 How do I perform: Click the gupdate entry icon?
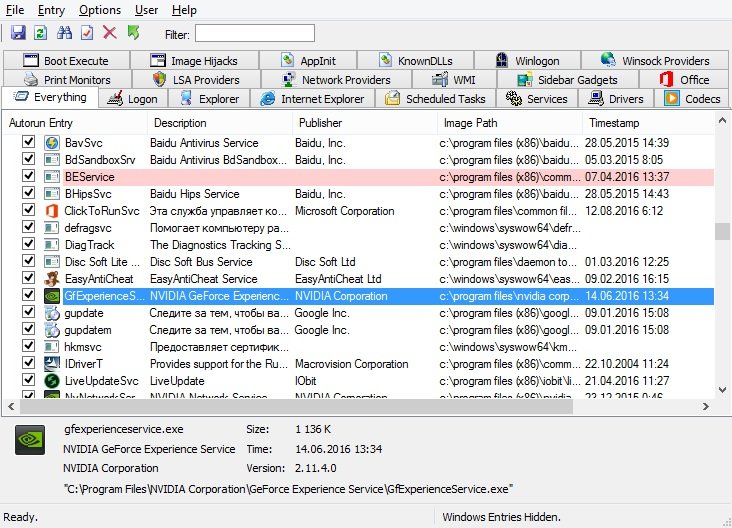[x=52, y=313]
